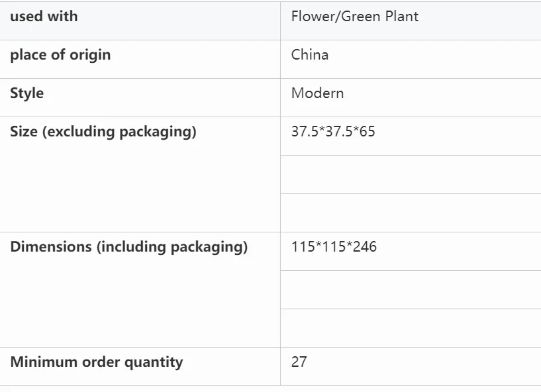Click the "Size (excluding packaging)" label

(x=103, y=132)
